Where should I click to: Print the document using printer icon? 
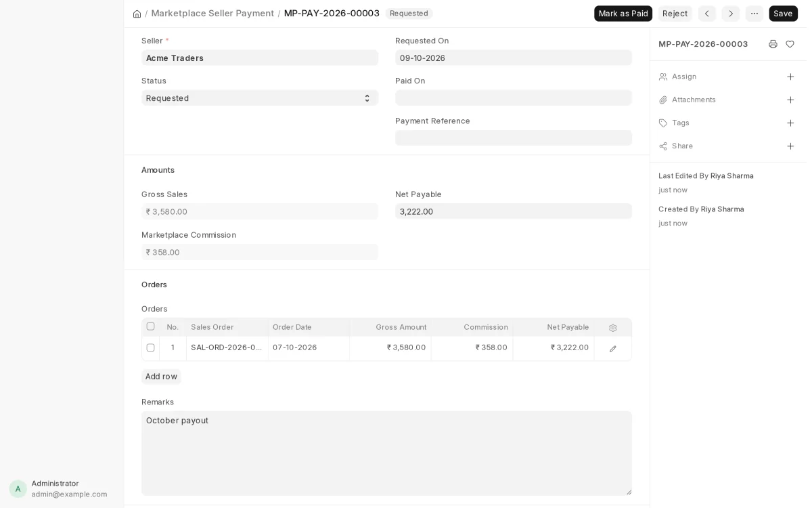[773, 44]
